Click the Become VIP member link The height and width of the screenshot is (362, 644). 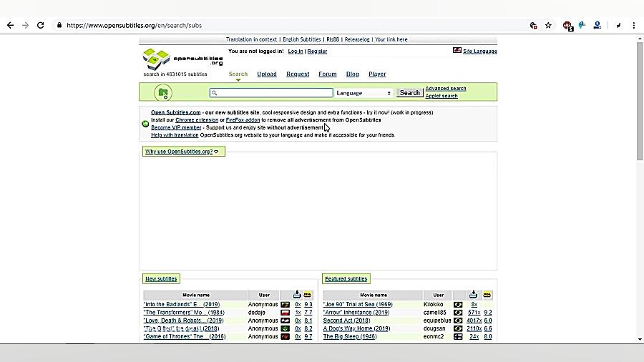176,127
